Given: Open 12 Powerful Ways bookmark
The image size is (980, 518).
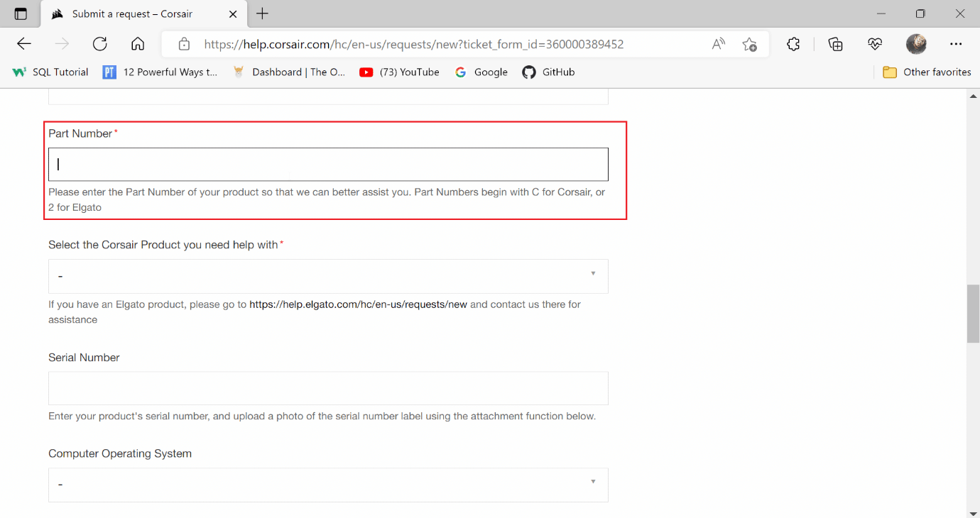Looking at the screenshot, I should (160, 72).
